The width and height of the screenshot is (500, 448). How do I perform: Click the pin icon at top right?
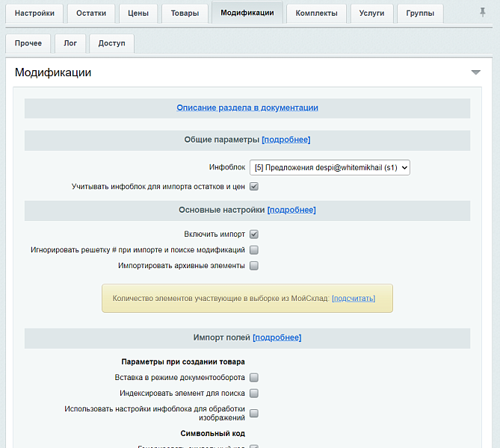tap(482, 13)
